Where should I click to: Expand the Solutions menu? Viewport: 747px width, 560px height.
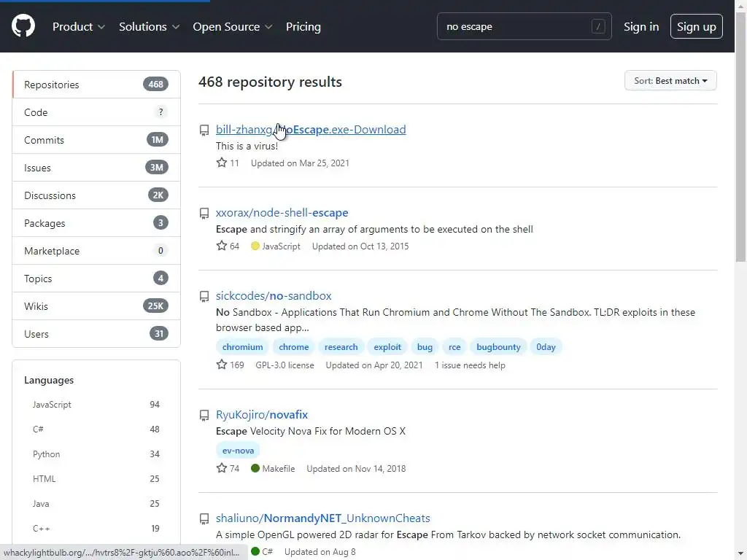pyautogui.click(x=149, y=27)
